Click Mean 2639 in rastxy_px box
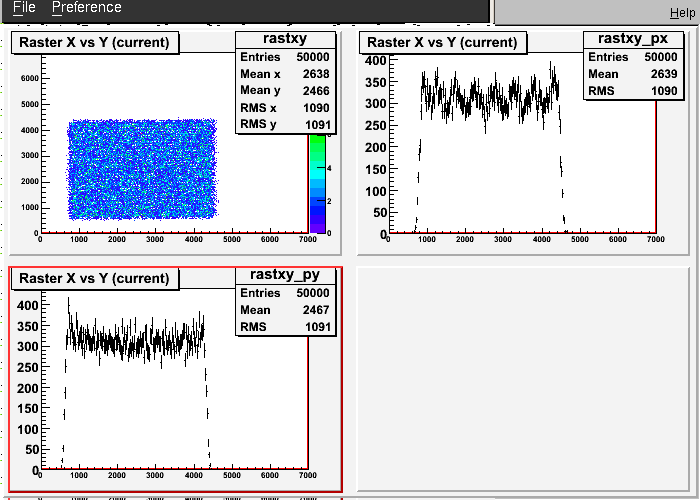The width and height of the screenshot is (700, 500). tap(633, 74)
